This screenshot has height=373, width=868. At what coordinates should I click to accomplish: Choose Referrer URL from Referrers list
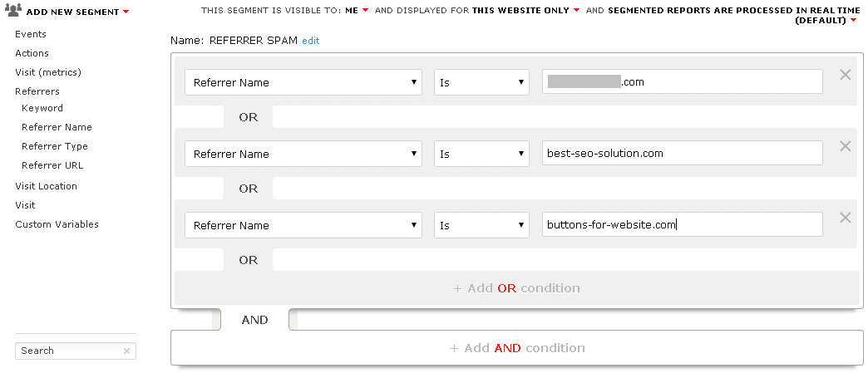click(52, 165)
